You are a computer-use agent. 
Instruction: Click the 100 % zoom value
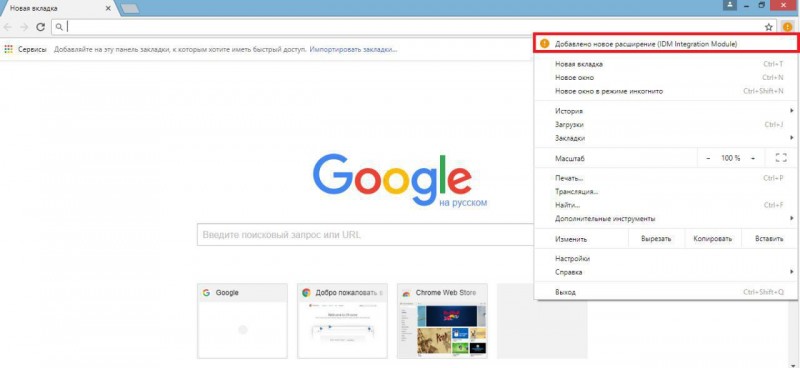click(x=731, y=158)
